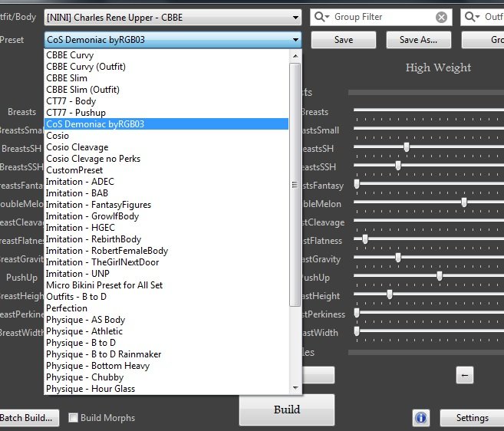
Task: Click the left arrow button
Action: point(464,375)
